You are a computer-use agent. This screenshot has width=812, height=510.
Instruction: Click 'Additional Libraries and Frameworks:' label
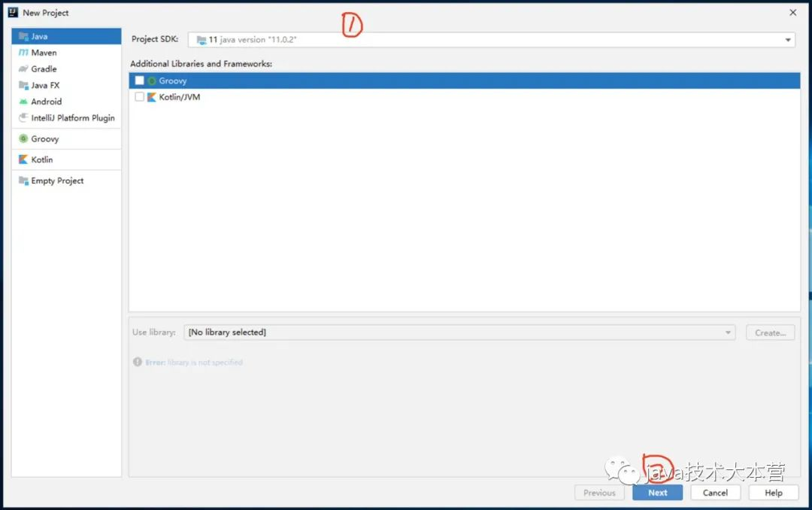click(x=201, y=64)
